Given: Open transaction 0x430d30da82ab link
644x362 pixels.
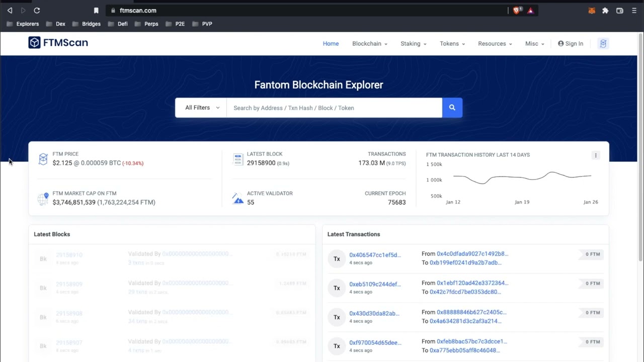Looking at the screenshot, I should 374,313.
